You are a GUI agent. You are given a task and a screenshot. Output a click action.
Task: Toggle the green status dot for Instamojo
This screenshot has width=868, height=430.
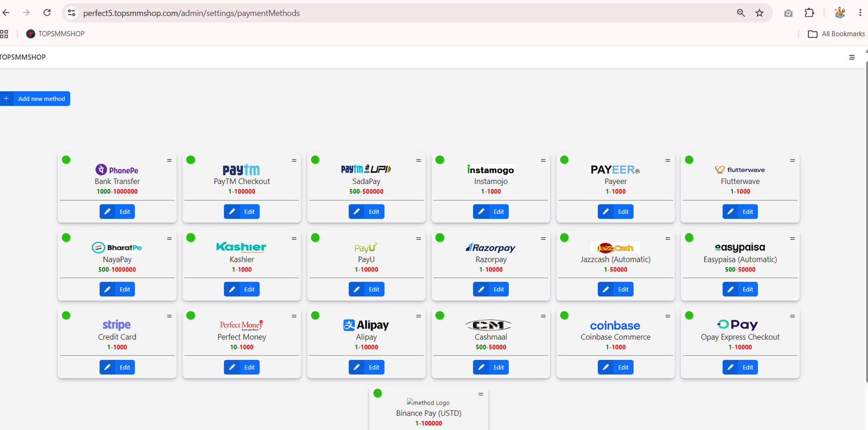[440, 160]
